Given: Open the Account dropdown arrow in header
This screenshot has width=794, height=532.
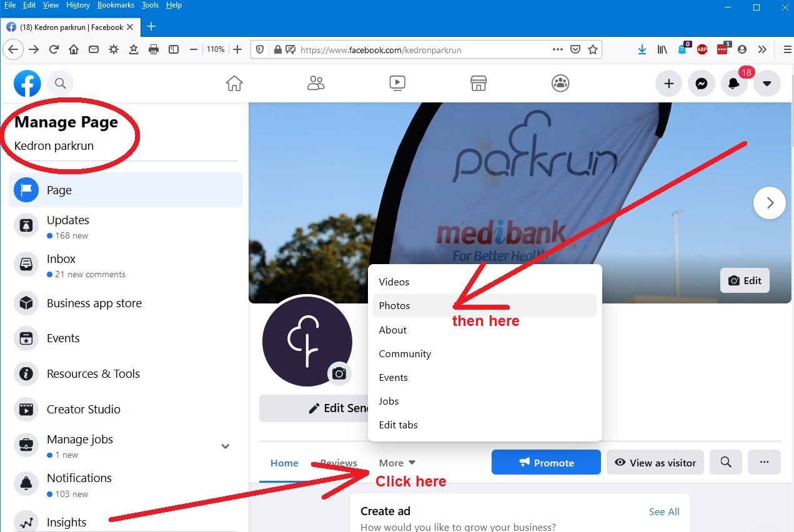Looking at the screenshot, I should click(x=767, y=84).
